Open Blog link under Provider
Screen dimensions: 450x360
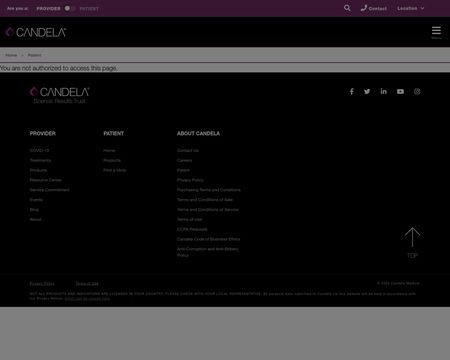[34, 210]
